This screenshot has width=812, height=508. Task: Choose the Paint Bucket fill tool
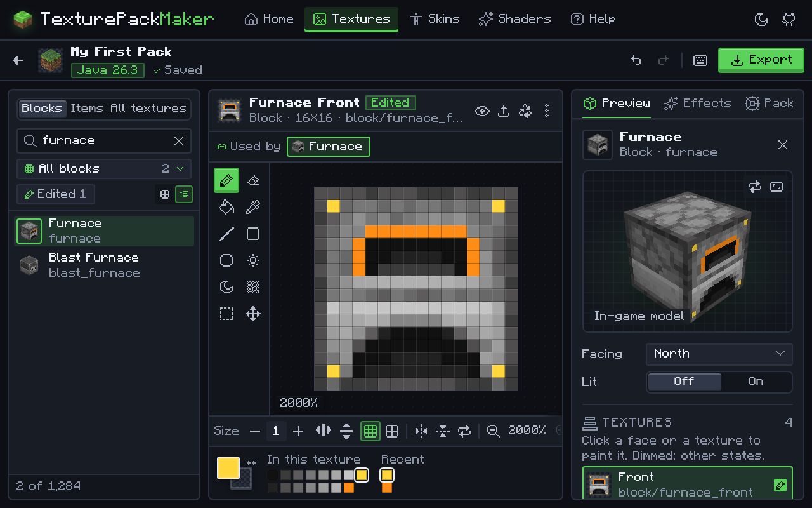[x=226, y=208]
